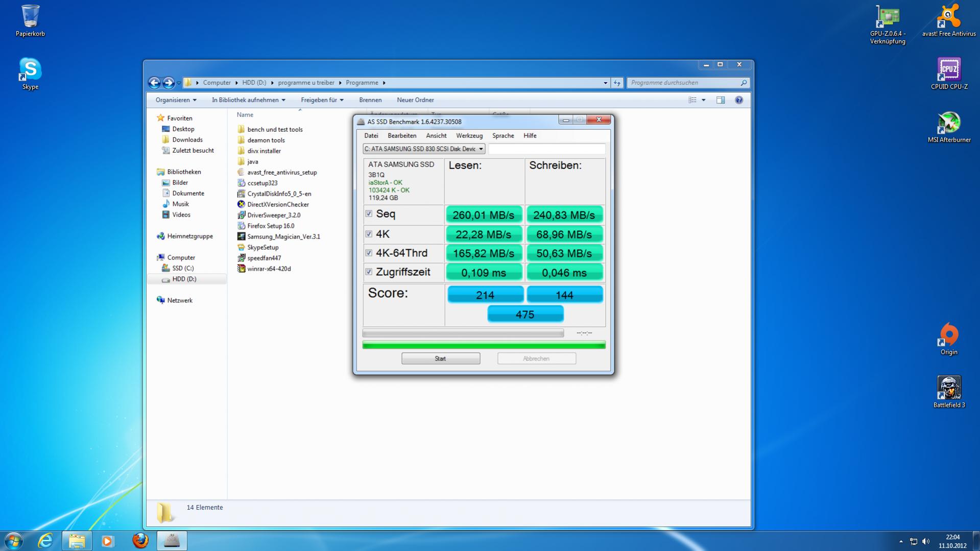Refresh the Explorer address bar
The width and height of the screenshot is (980, 551).
(617, 83)
